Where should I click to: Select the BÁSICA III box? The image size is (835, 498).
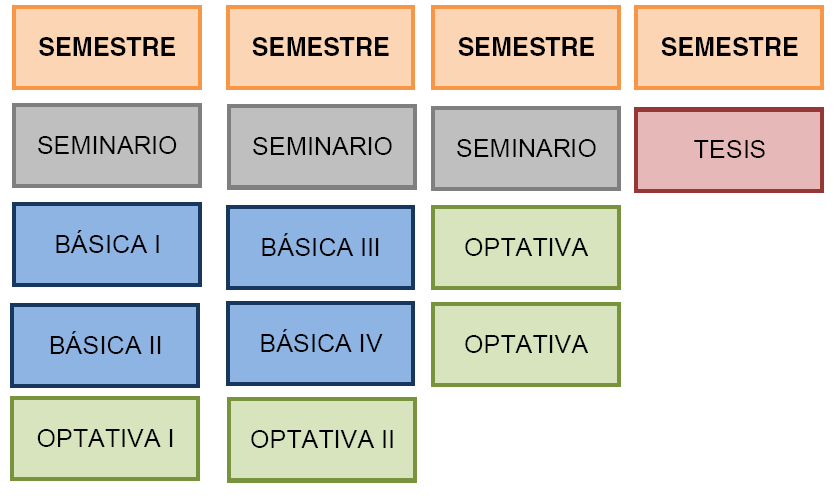pos(321,248)
